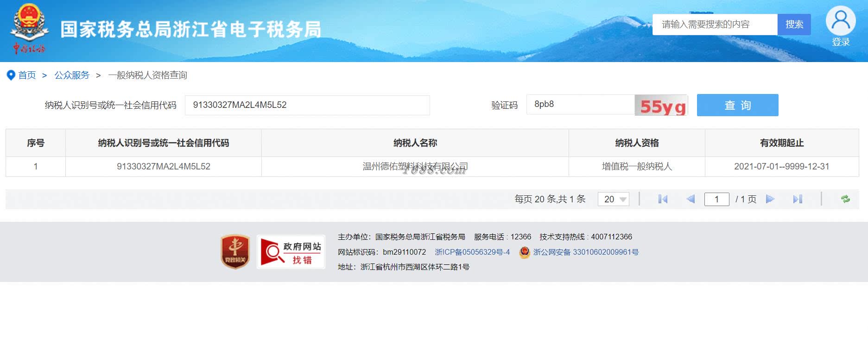Click 主办单位 国家税务总局浙江省税务局 text
The image size is (868, 338).
pyautogui.click(x=401, y=237)
